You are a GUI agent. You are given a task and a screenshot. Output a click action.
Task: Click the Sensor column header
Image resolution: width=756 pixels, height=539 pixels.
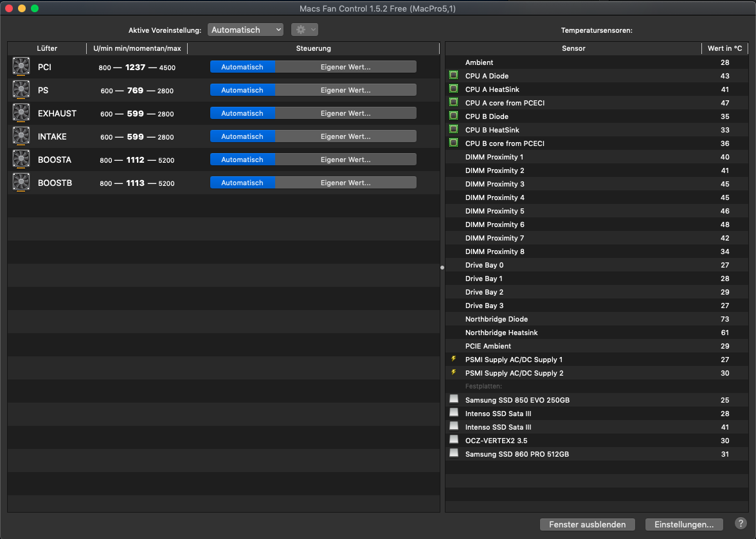pos(573,48)
